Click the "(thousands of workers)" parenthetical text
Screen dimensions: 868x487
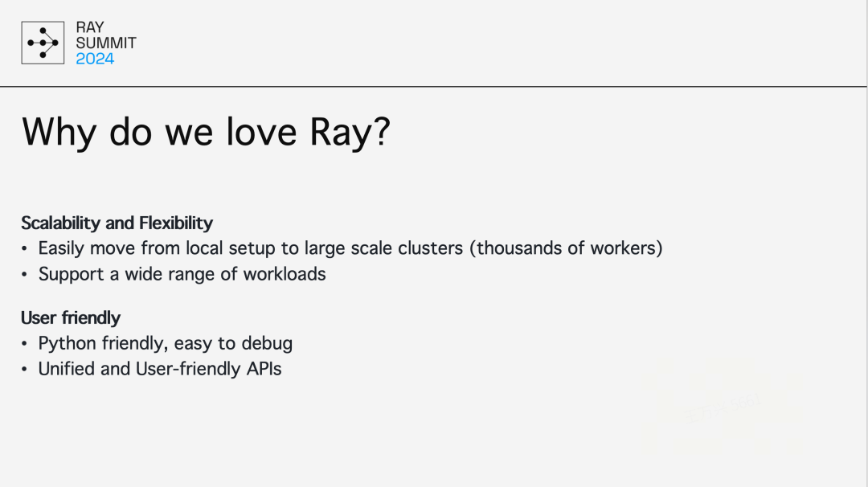point(569,248)
